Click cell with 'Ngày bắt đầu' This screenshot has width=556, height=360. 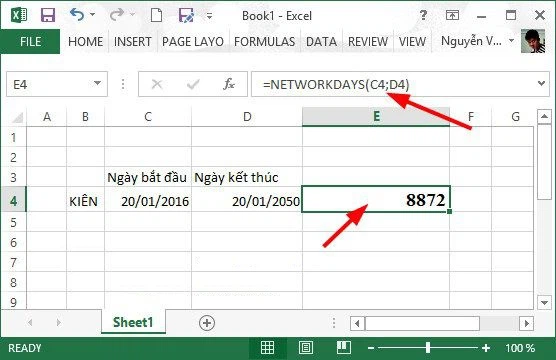tap(148, 177)
